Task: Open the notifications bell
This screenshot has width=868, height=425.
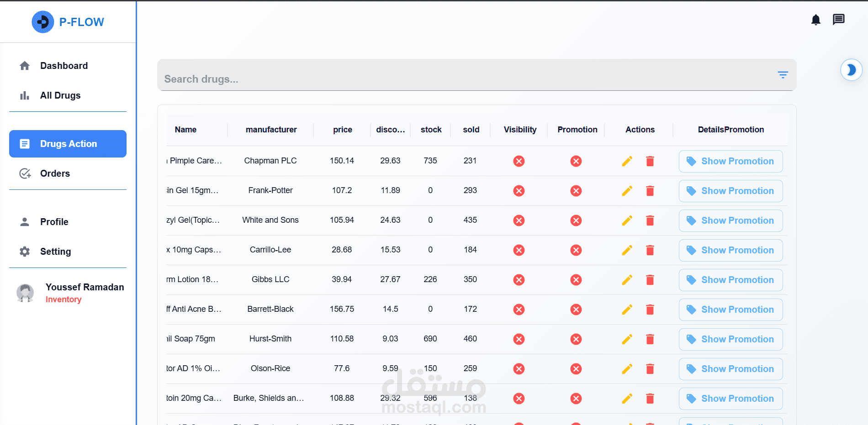Action: 816,20
